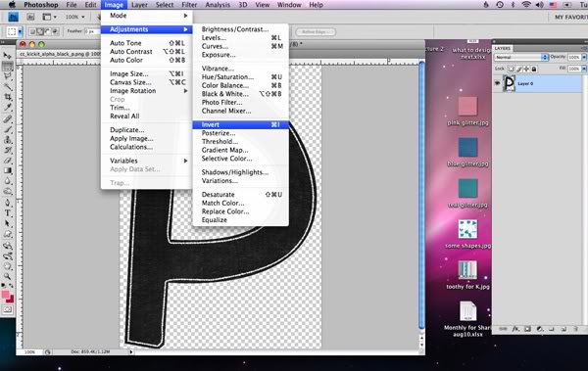Expand the Variables submenu

pyautogui.click(x=147, y=161)
